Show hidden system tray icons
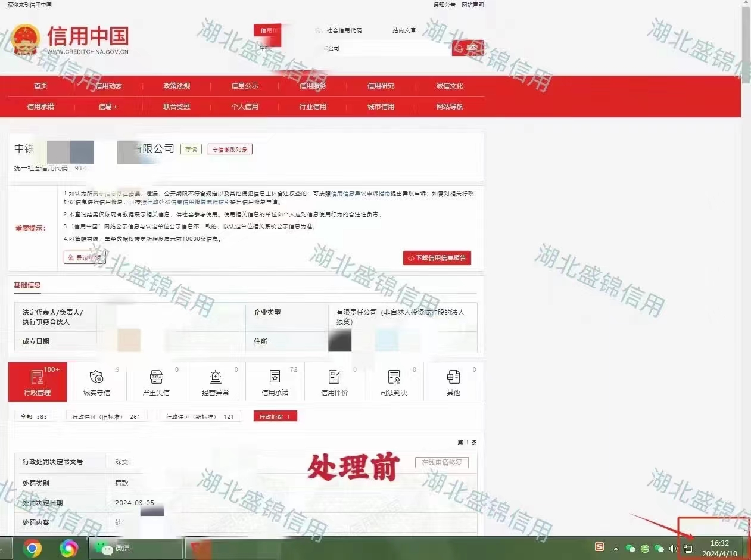The width and height of the screenshot is (751, 560). [x=616, y=549]
